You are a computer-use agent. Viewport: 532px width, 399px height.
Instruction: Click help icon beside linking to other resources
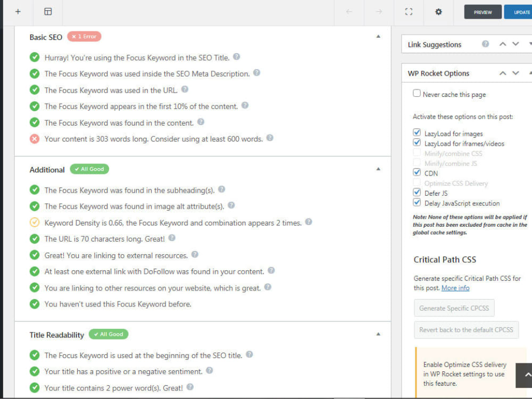268,287
